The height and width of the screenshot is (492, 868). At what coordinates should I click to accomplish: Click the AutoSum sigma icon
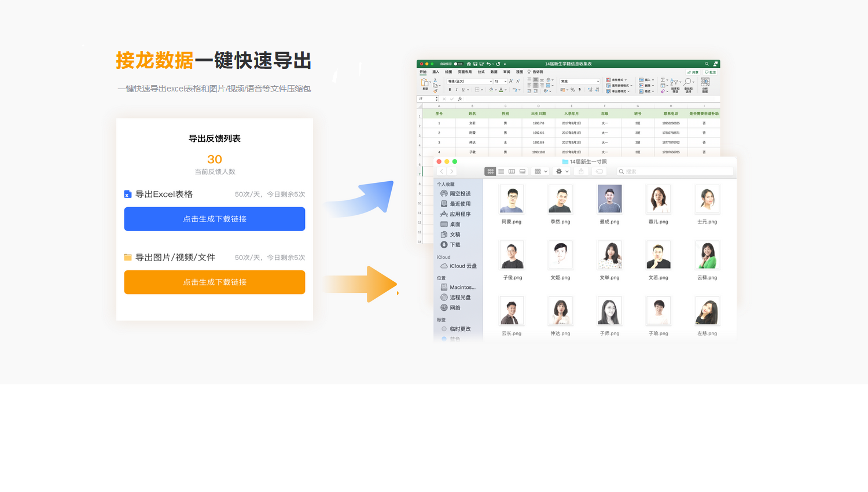click(x=663, y=80)
